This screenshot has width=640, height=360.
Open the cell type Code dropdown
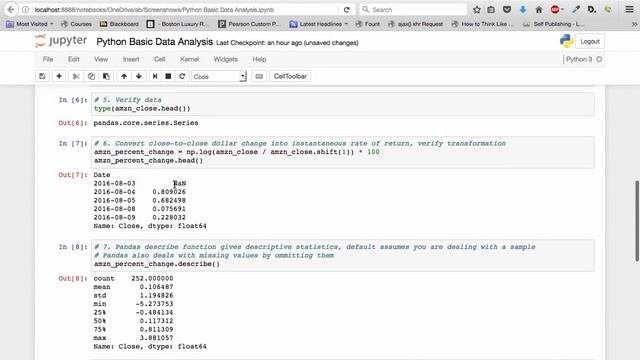(219, 76)
